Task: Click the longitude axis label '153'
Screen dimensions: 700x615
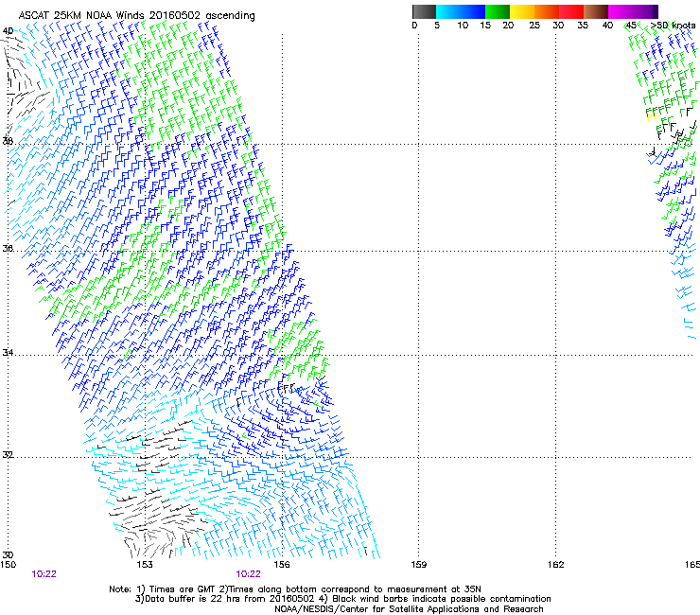Action: click(x=145, y=565)
